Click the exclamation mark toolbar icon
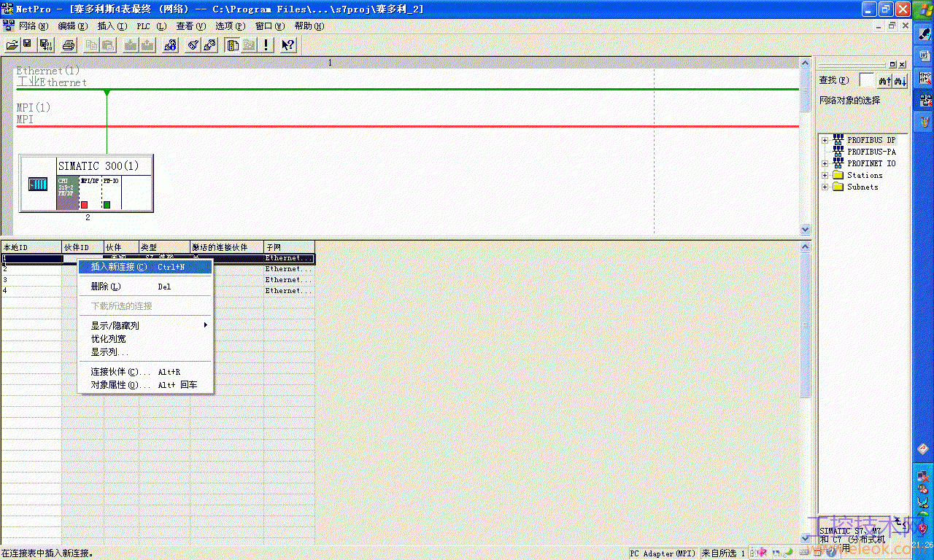 tap(266, 45)
